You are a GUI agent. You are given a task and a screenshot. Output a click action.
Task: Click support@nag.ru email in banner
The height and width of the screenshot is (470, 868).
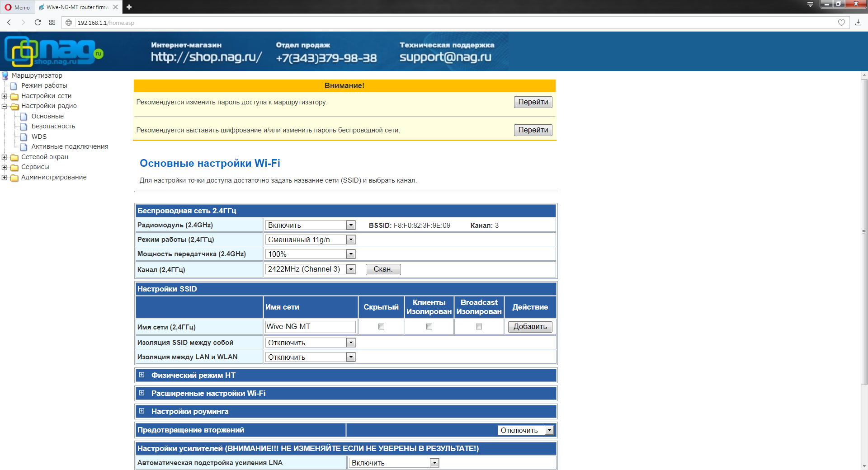(445, 57)
